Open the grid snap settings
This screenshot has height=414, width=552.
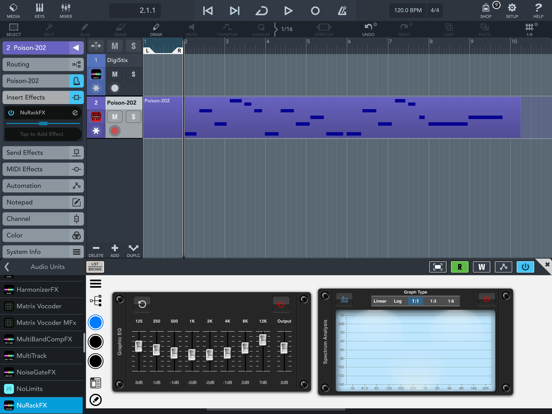[530, 29]
